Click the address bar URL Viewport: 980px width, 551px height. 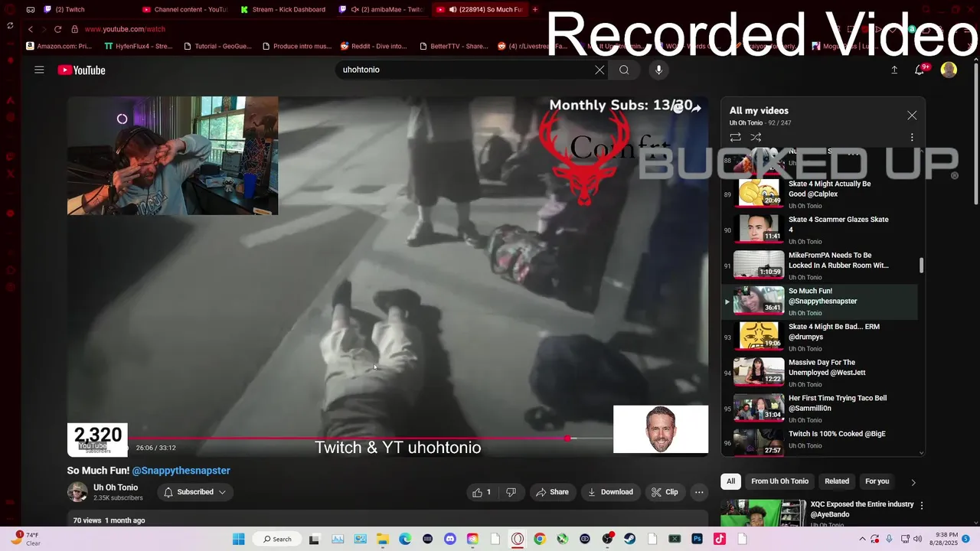[125, 29]
